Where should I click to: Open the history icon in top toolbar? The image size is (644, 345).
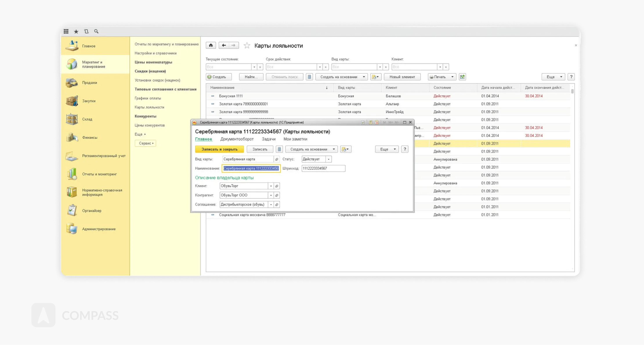click(x=86, y=31)
